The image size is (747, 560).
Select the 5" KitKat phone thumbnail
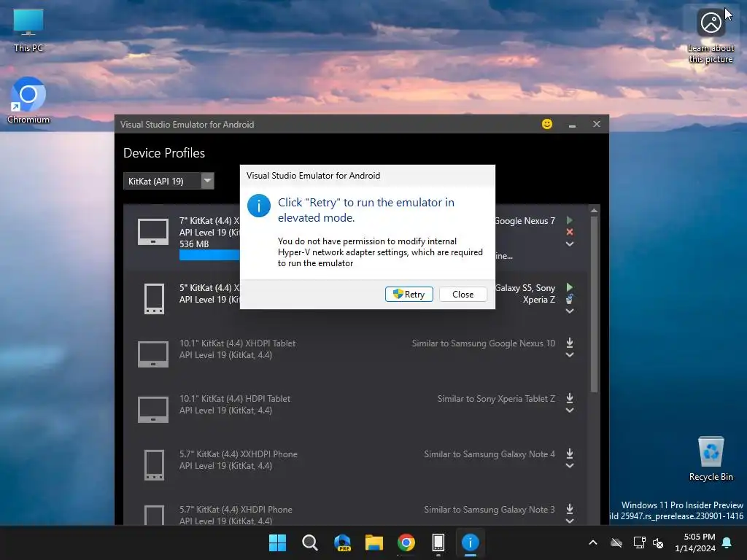(x=154, y=299)
